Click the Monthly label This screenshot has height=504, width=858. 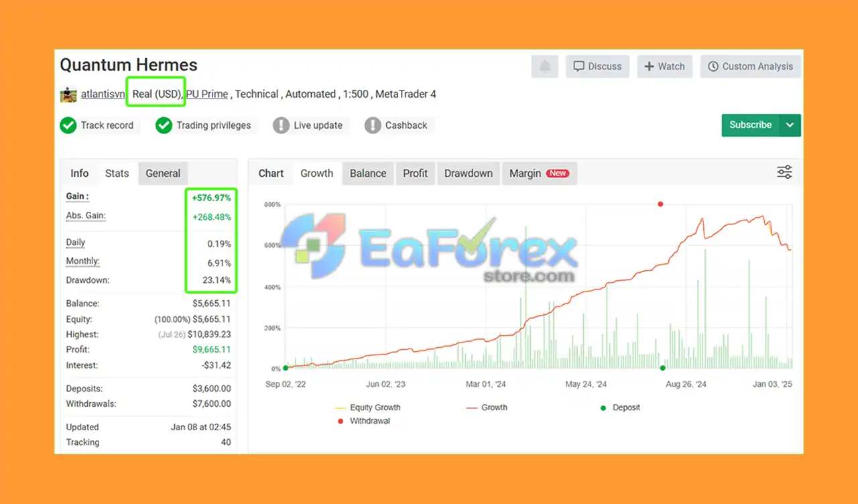pos(82,261)
